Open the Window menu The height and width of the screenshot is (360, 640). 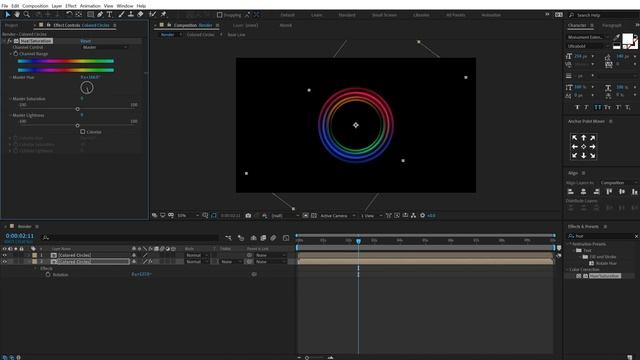[x=124, y=6]
